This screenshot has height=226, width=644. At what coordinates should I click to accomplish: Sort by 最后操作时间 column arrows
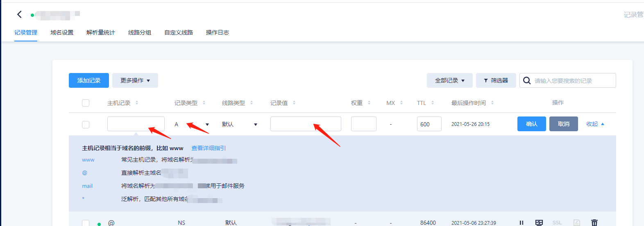point(492,103)
